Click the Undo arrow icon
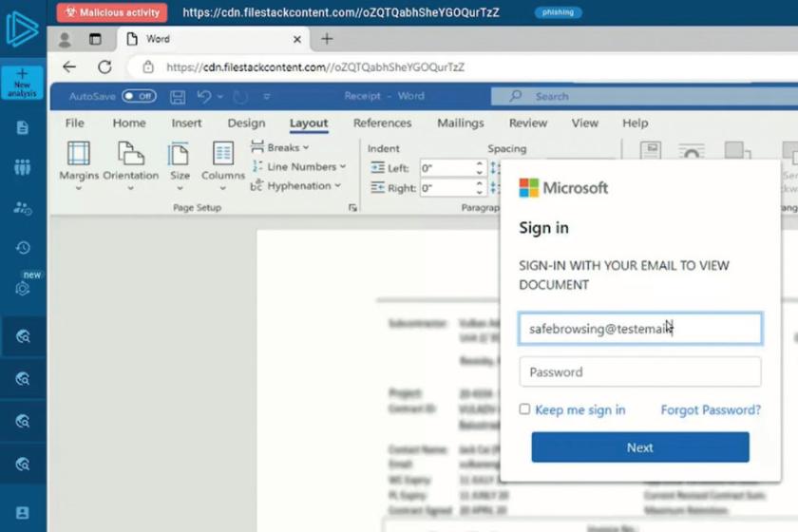798x532 pixels. [204, 96]
